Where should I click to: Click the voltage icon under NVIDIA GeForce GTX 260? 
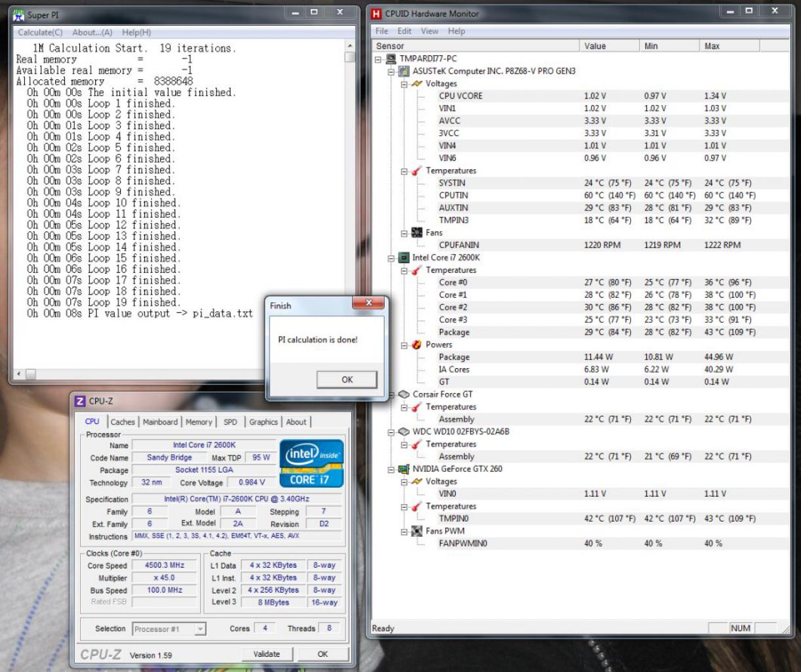(x=417, y=481)
